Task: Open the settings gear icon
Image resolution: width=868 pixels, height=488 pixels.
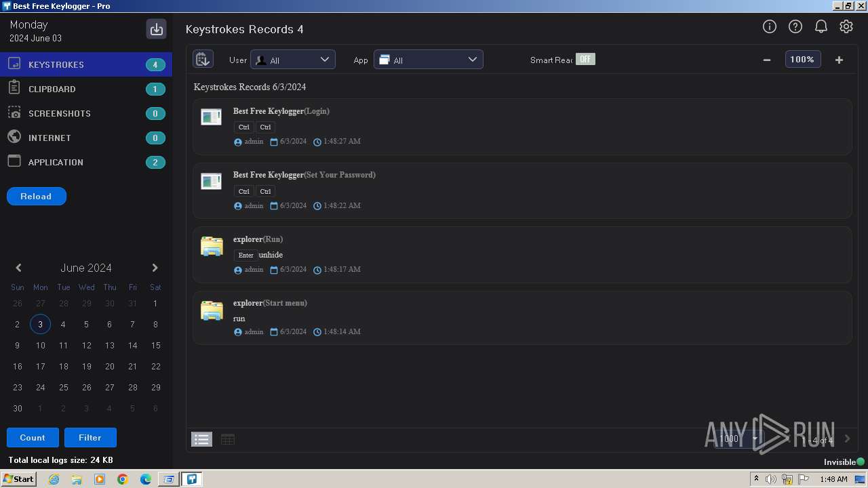Action: (846, 26)
